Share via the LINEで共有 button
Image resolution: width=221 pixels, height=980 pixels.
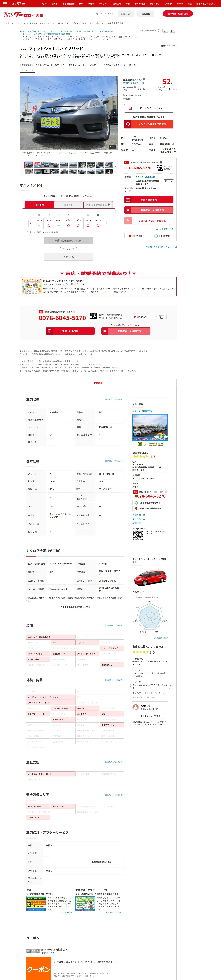pos(162,236)
